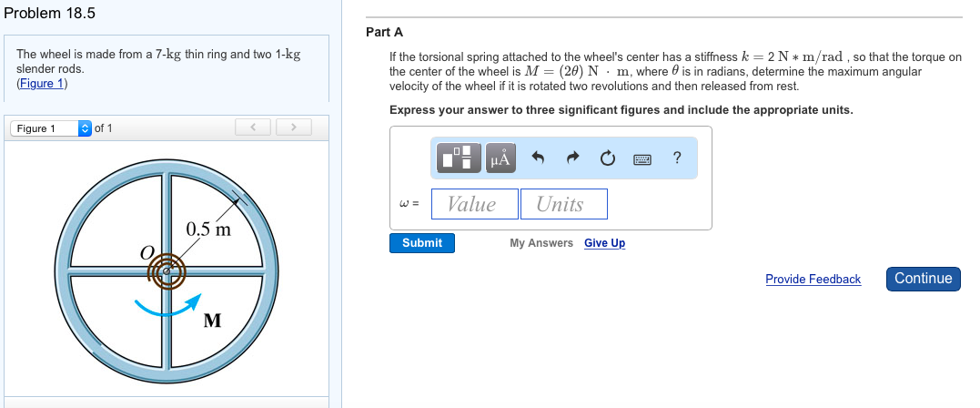Click the Give Up link

pyautogui.click(x=604, y=243)
